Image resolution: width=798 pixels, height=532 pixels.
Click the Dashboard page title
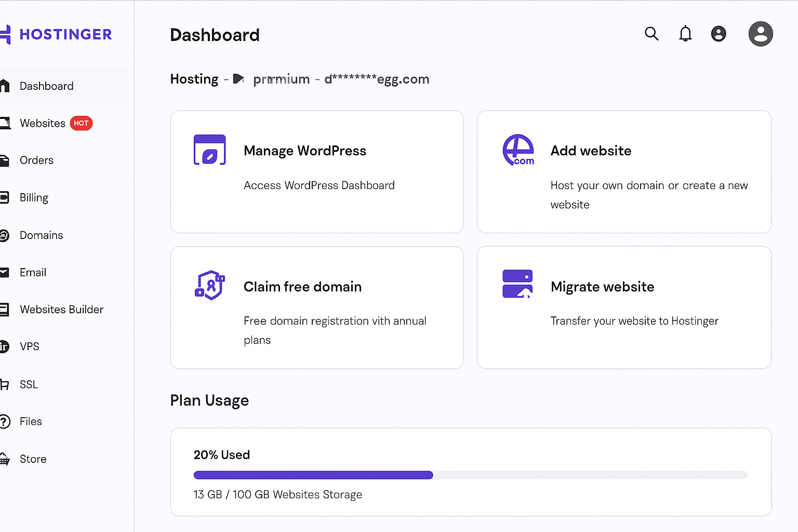(x=215, y=35)
